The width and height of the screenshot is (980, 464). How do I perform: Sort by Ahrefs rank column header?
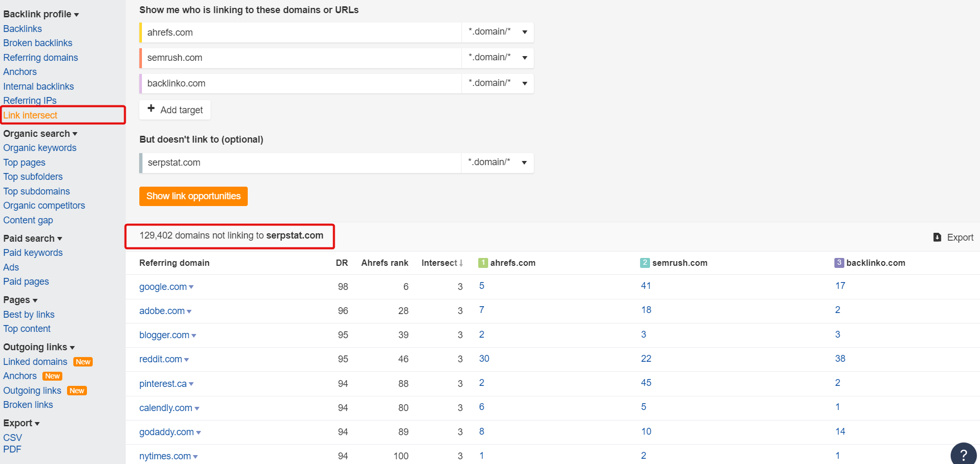[x=384, y=263]
